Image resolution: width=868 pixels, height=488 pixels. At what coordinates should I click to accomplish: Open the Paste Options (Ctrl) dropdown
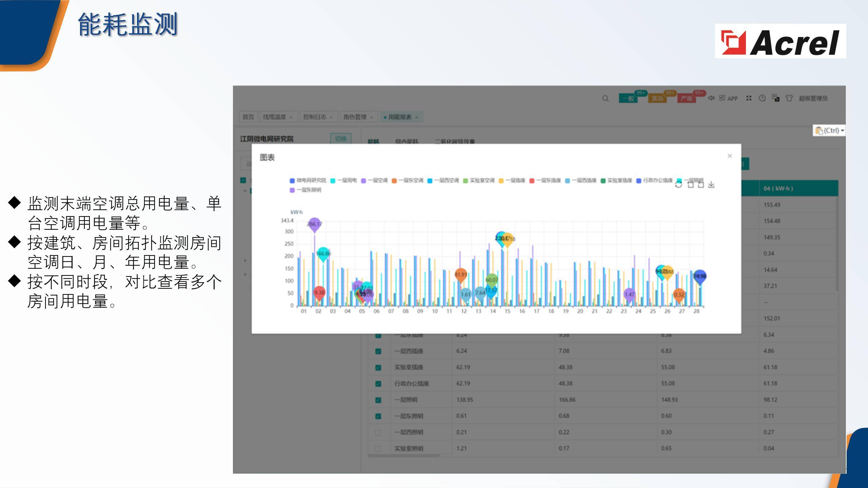(829, 130)
